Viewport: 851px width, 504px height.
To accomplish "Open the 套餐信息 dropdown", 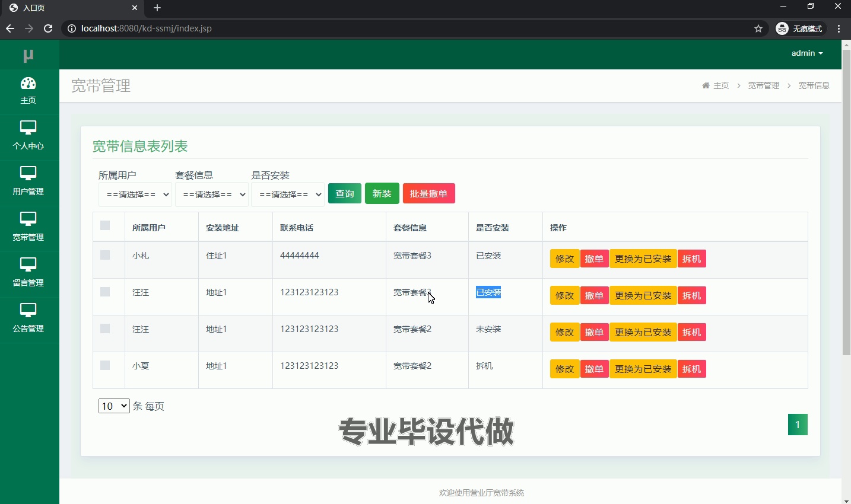I will click(x=211, y=194).
